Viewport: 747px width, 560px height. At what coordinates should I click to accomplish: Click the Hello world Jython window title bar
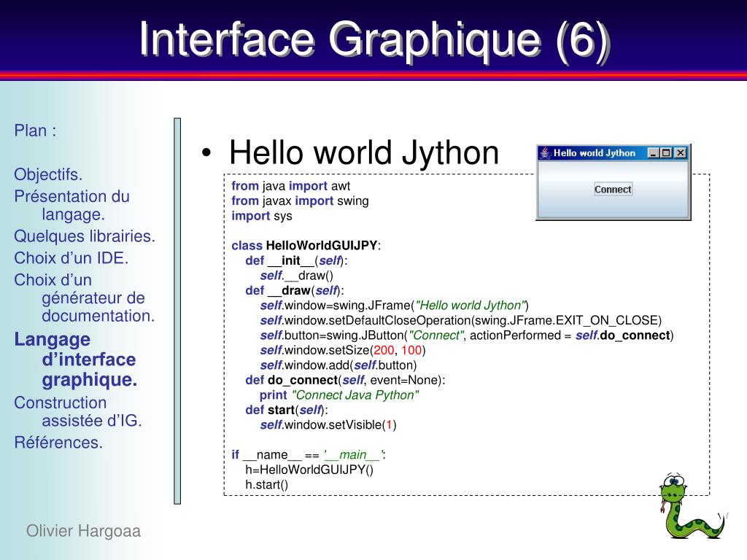click(x=613, y=153)
